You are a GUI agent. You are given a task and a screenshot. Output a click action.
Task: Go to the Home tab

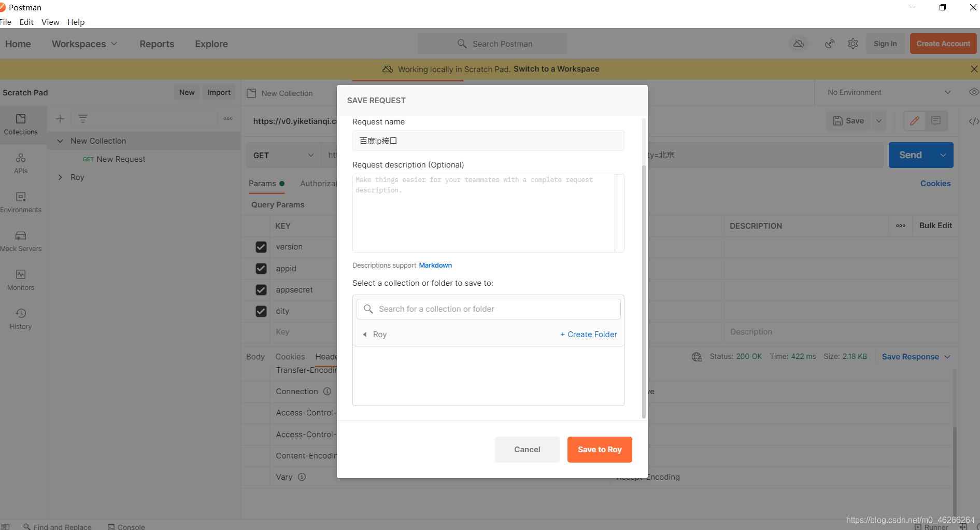pyautogui.click(x=18, y=44)
